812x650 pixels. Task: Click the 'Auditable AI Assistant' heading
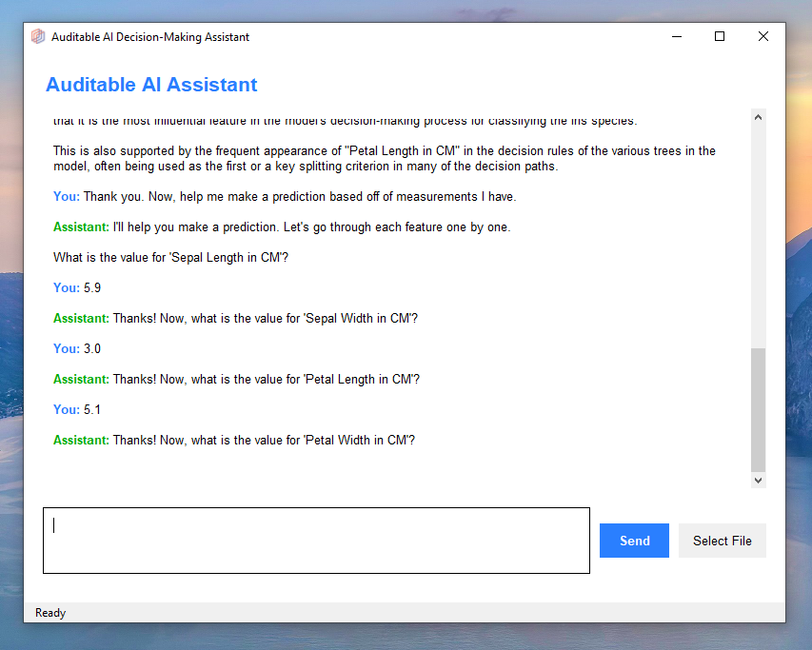point(151,85)
